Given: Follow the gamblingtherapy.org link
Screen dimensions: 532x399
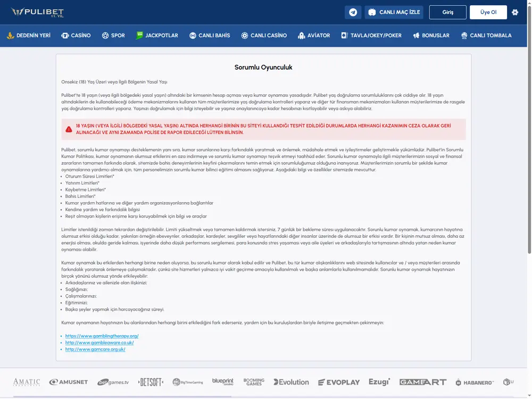Looking at the screenshot, I should [102, 336].
